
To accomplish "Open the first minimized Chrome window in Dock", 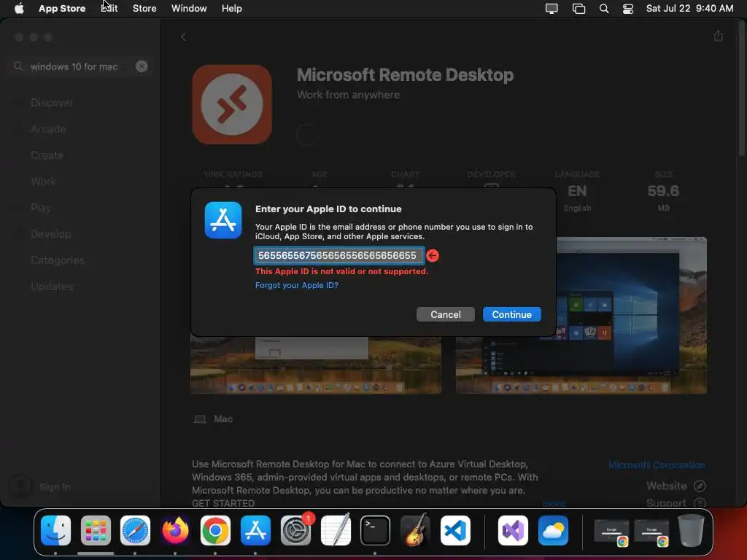I will pyautogui.click(x=612, y=532).
